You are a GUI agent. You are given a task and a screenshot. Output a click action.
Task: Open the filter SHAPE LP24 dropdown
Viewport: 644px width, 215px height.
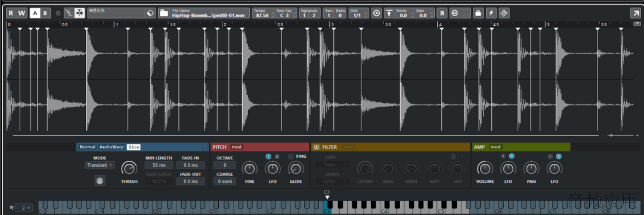pos(332,181)
